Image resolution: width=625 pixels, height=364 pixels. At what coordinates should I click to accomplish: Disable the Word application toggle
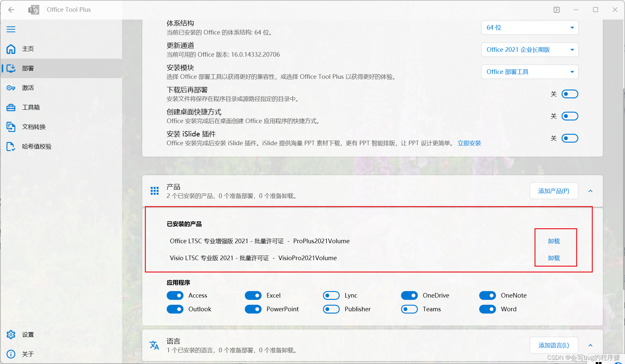[488, 309]
